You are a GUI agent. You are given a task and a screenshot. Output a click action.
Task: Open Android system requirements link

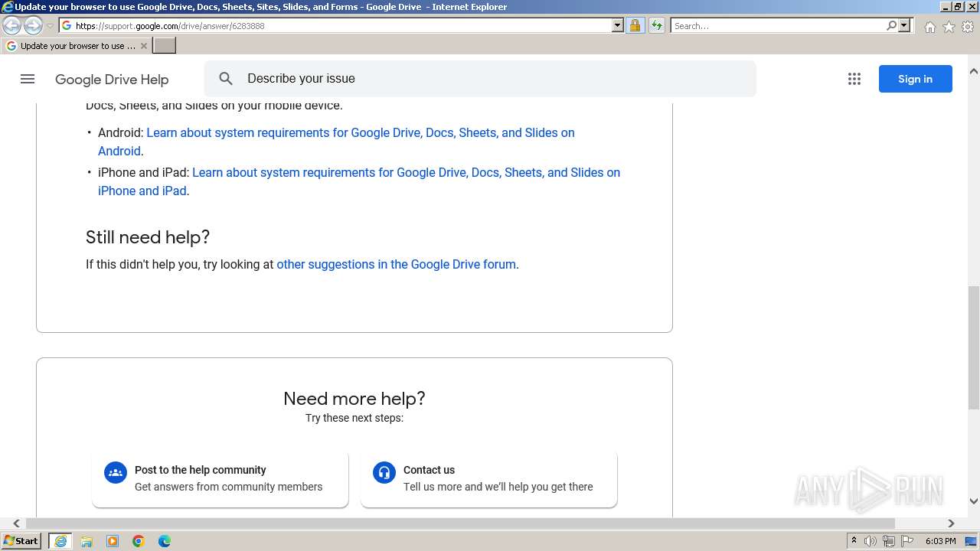(x=336, y=142)
